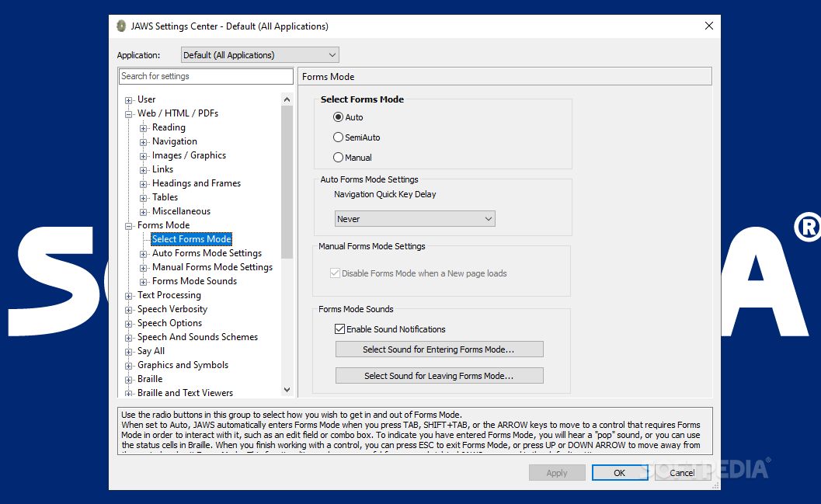Select Braille and Text Viewers item
The width and height of the screenshot is (821, 504).
[x=186, y=392]
